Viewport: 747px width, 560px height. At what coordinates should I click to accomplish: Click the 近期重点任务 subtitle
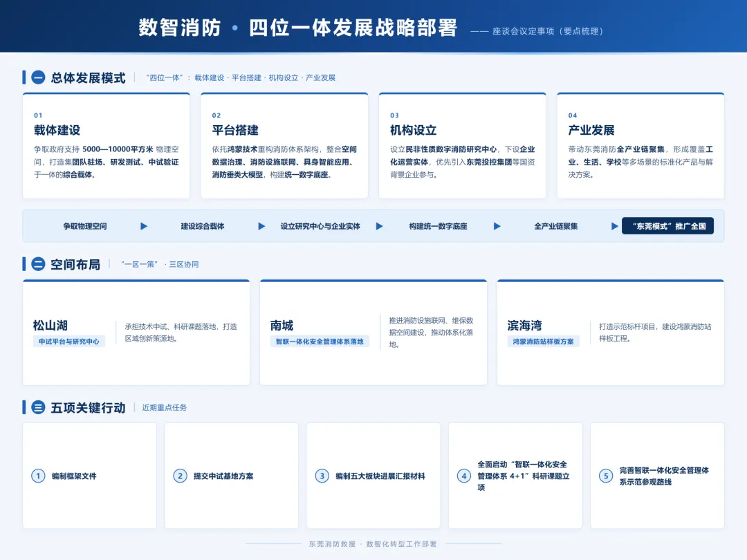tap(165, 408)
